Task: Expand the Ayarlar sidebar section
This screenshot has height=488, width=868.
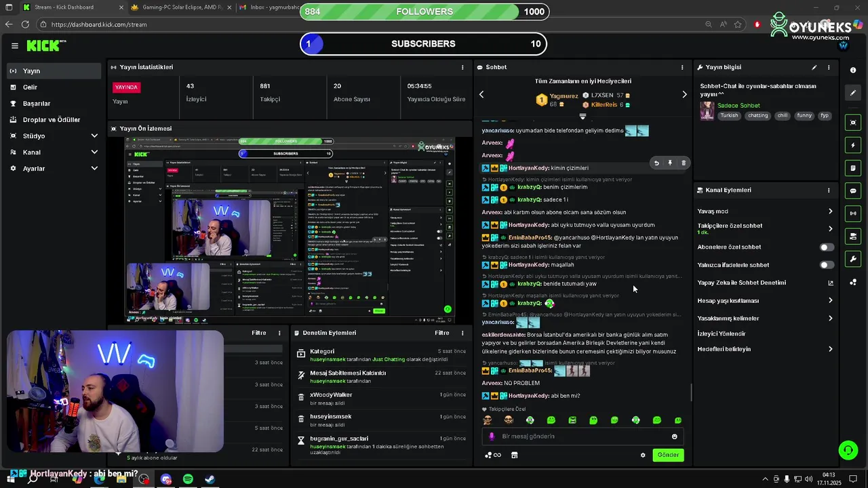Action: click(x=54, y=168)
